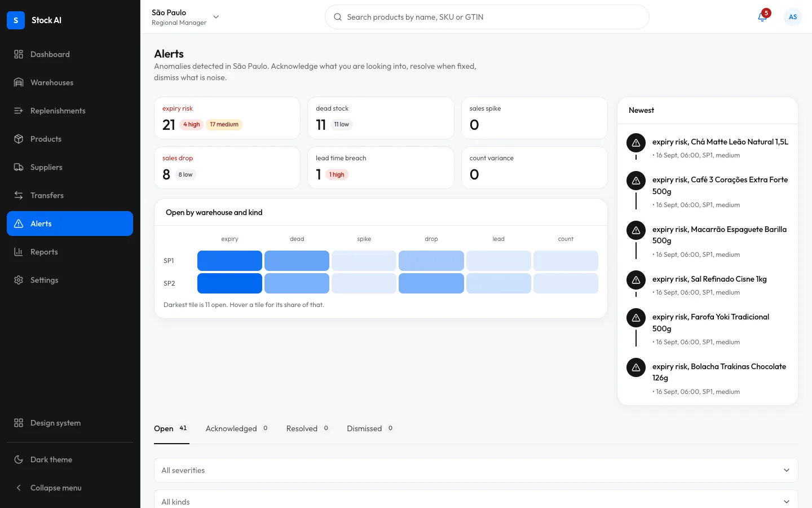This screenshot has width=812, height=508.
Task: Switch to the Resolved tab
Action: [x=308, y=428]
